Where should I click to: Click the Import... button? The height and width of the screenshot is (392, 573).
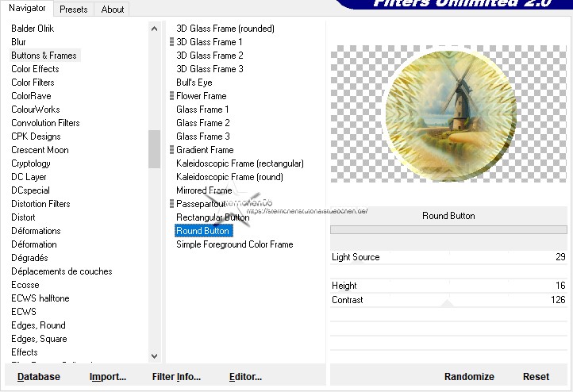(x=108, y=377)
